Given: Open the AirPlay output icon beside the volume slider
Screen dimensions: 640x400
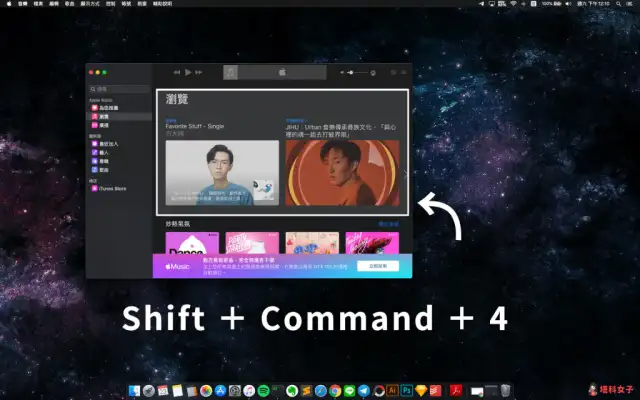Looking at the screenshot, I should click(373, 73).
